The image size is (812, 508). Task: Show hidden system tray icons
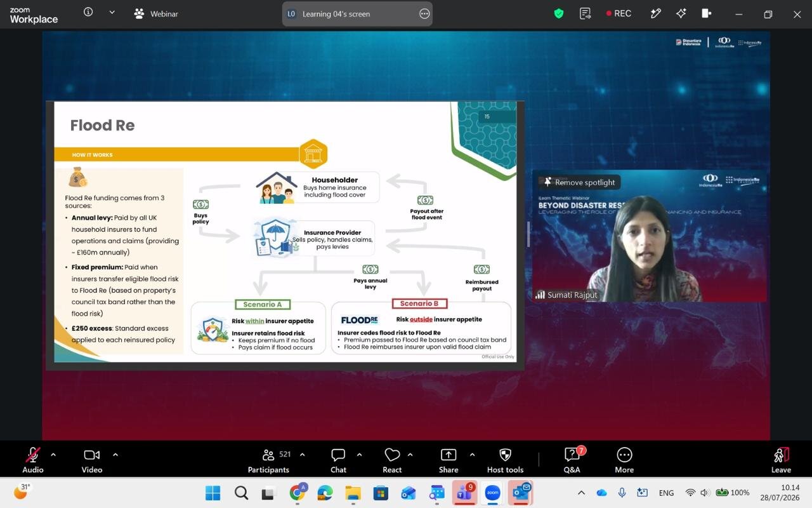581,493
